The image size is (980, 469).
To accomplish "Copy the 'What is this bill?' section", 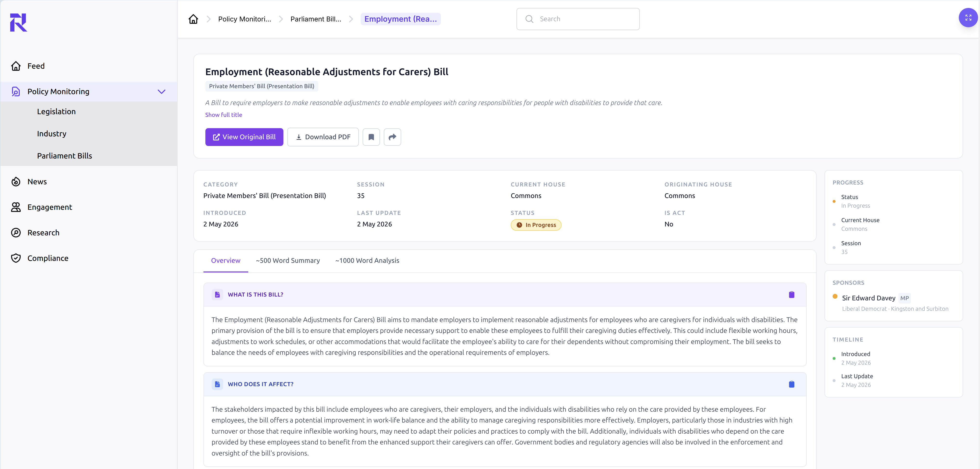I will tap(791, 295).
